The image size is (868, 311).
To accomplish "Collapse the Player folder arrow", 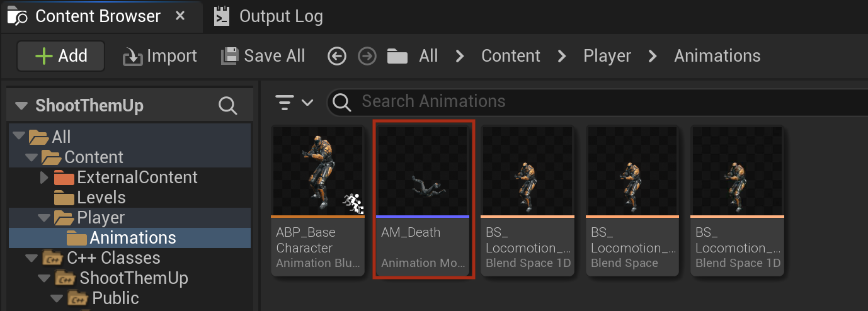I will pyautogui.click(x=43, y=218).
